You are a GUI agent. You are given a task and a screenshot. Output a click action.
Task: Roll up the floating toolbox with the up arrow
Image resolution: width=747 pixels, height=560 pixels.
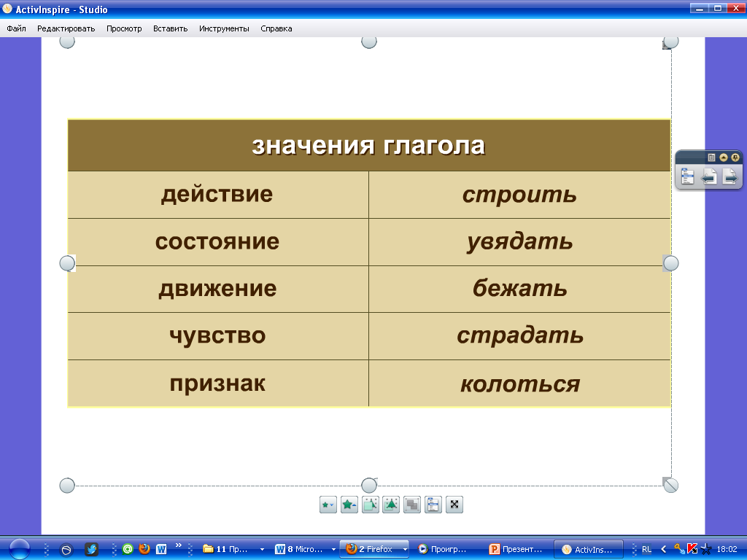[724, 157]
